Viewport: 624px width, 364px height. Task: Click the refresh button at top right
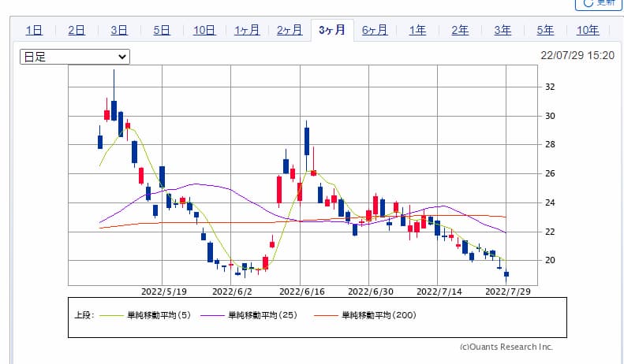(x=599, y=4)
